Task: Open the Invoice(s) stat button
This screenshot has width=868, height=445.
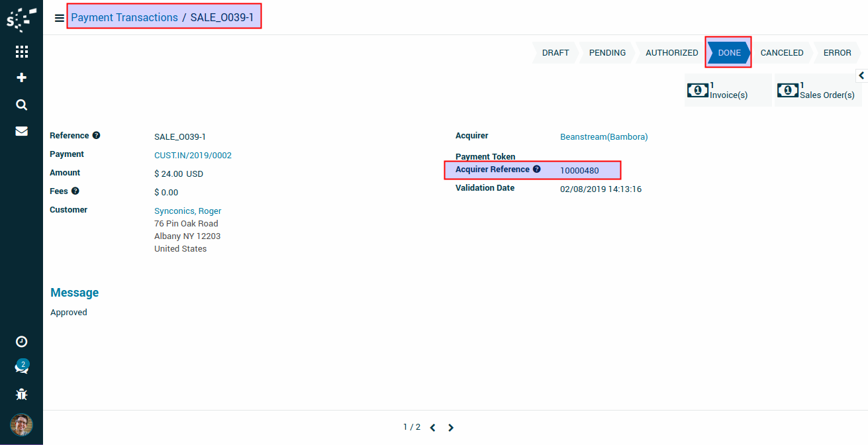Action: tap(728, 90)
